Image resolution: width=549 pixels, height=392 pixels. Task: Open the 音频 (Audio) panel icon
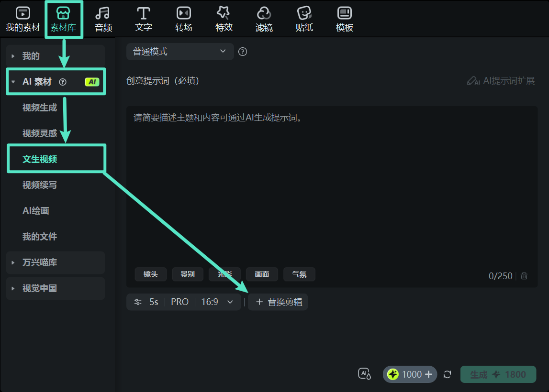coord(103,18)
